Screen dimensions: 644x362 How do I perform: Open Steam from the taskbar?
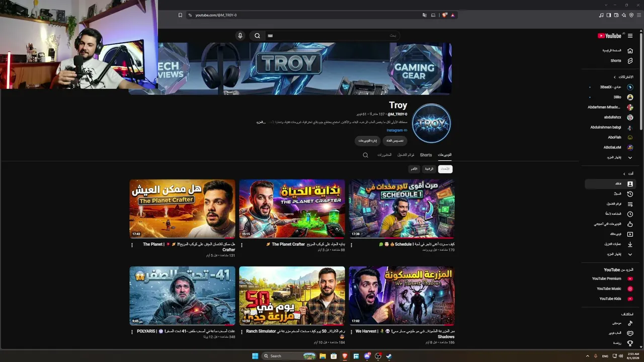(389, 356)
